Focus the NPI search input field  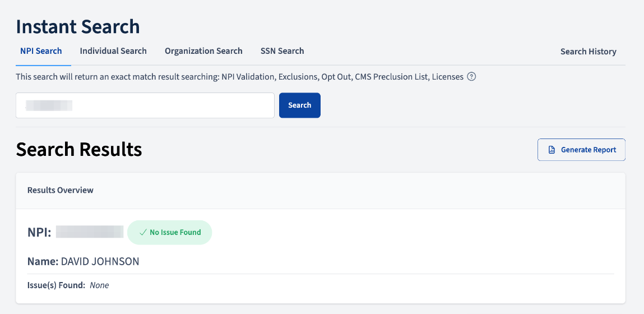tap(145, 105)
